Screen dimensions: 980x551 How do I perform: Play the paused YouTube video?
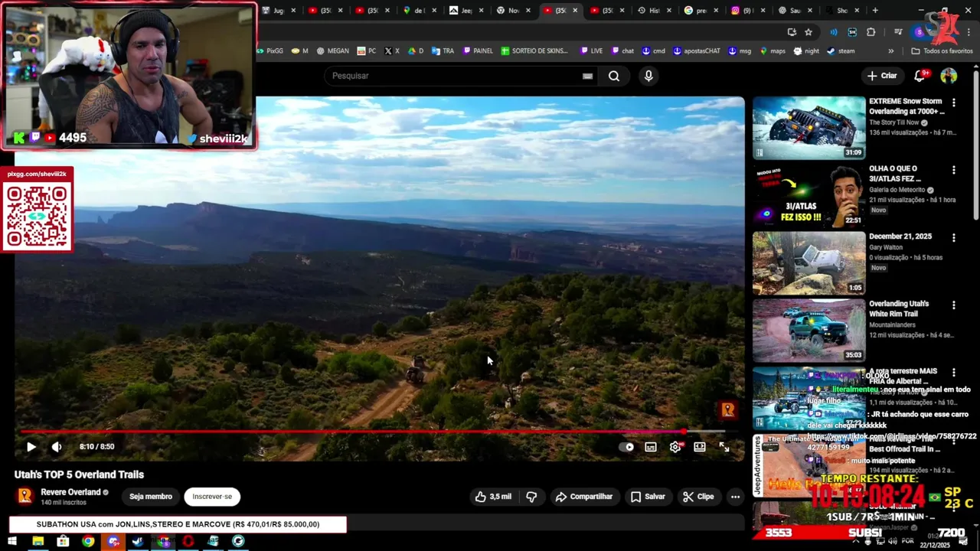coord(31,447)
